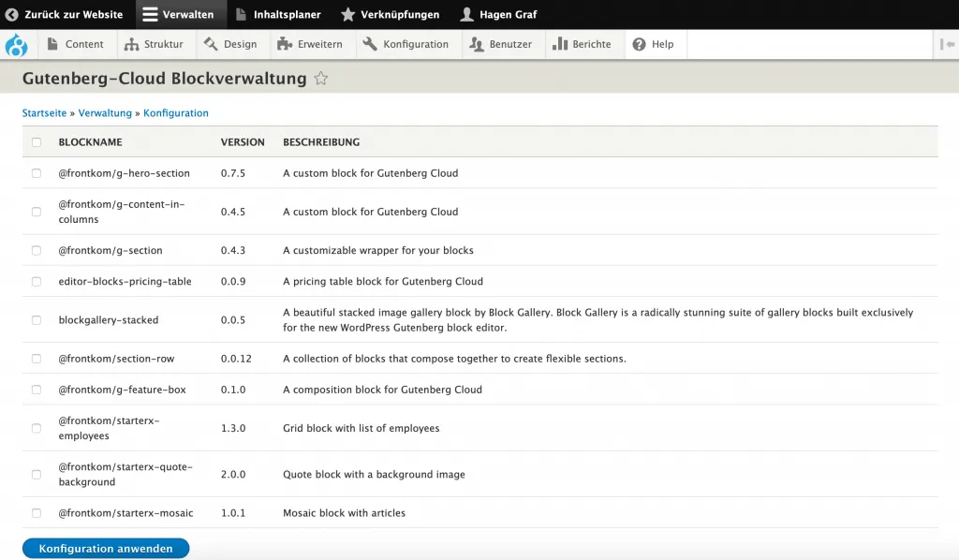
Task: Check the @frontkom/g-hero-section block
Action: click(37, 173)
